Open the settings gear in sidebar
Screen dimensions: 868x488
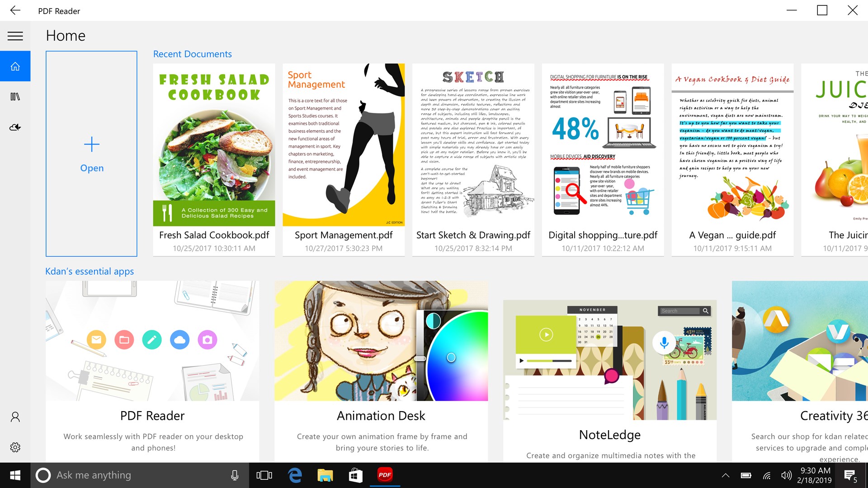click(15, 447)
